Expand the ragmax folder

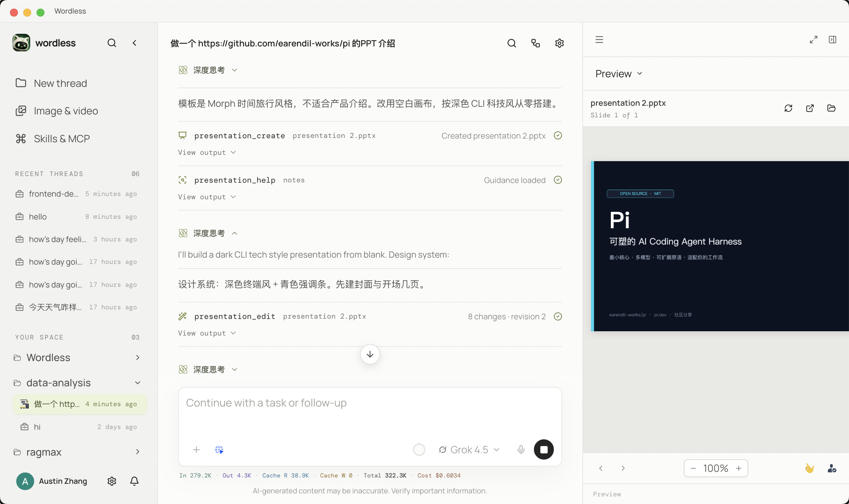(x=77, y=452)
